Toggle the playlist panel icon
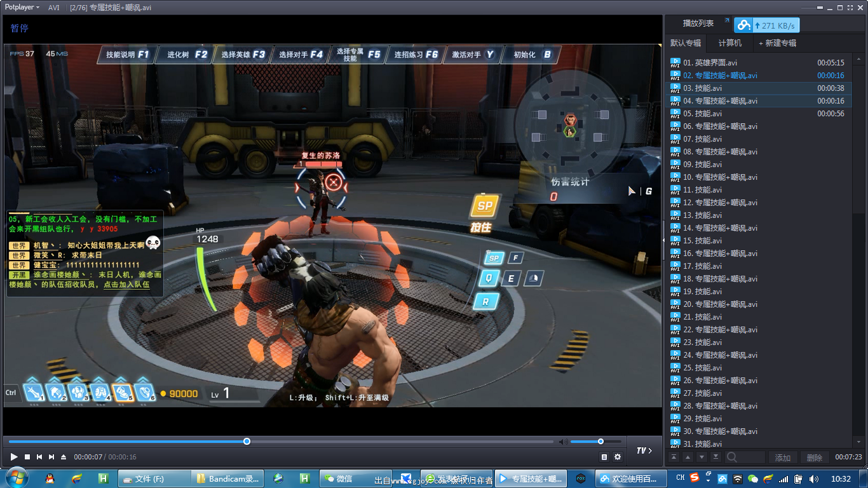868x488 pixels. [x=604, y=457]
